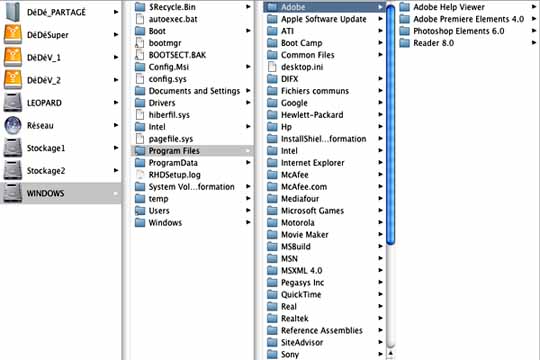
Task: Click the DéDéV_2 orange drive icon
Action: coord(13,80)
